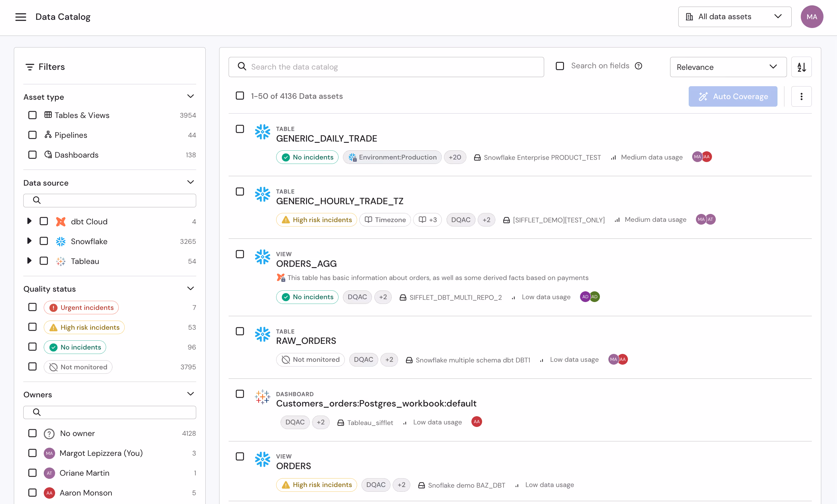The width and height of the screenshot is (837, 504).
Task: Open the three-dot more options menu
Action: 801,96
